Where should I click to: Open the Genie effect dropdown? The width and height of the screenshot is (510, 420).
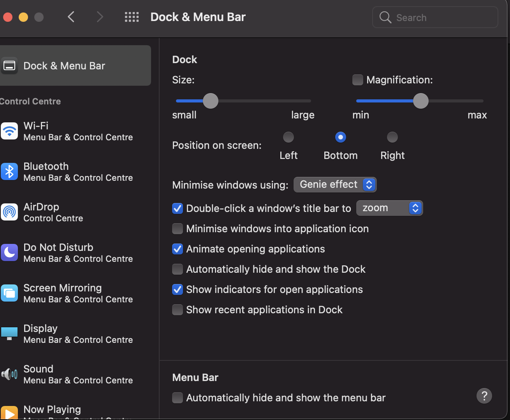click(335, 185)
